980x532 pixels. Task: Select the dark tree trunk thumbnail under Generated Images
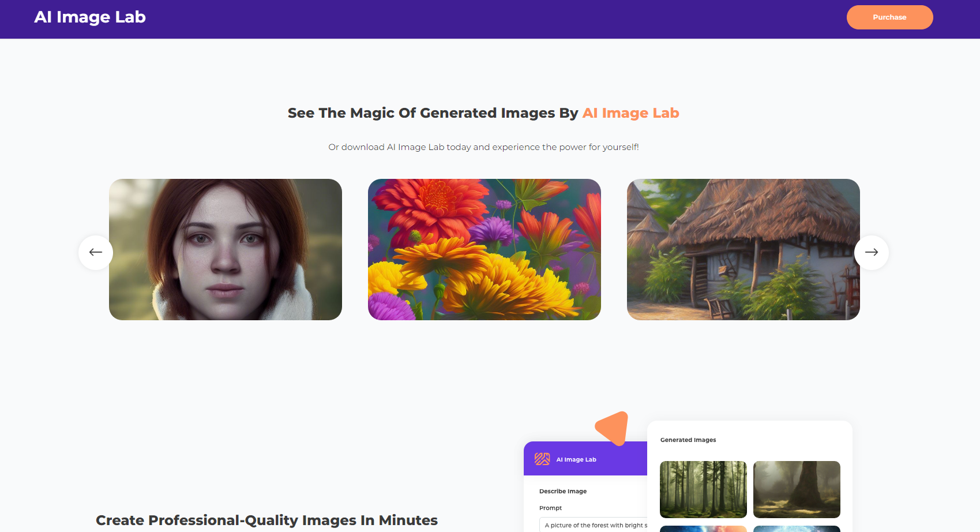[797, 489]
